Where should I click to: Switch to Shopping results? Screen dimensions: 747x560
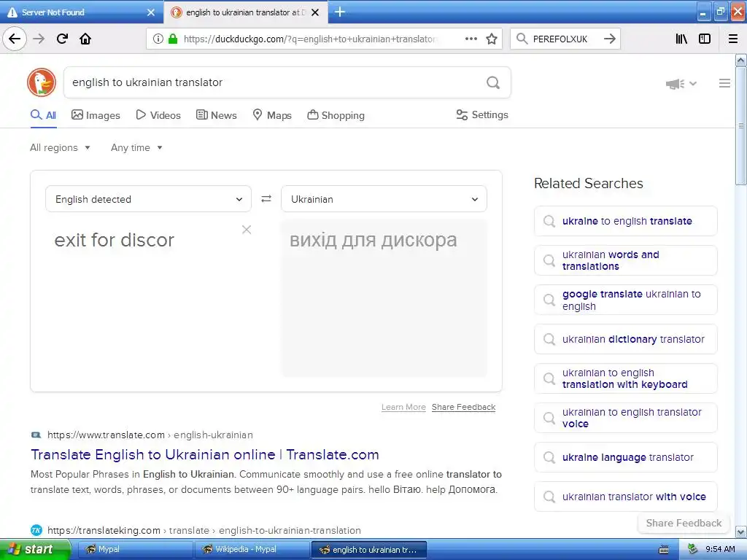click(336, 115)
